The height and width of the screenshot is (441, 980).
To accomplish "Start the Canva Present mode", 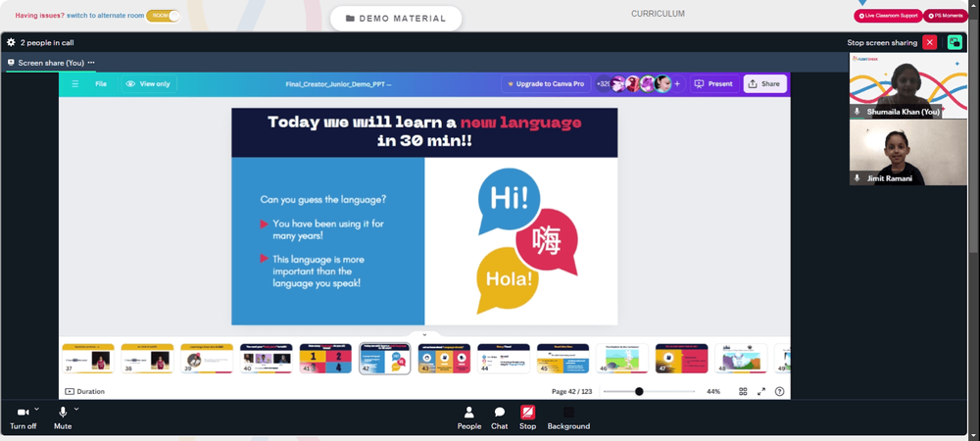I will pyautogui.click(x=714, y=83).
